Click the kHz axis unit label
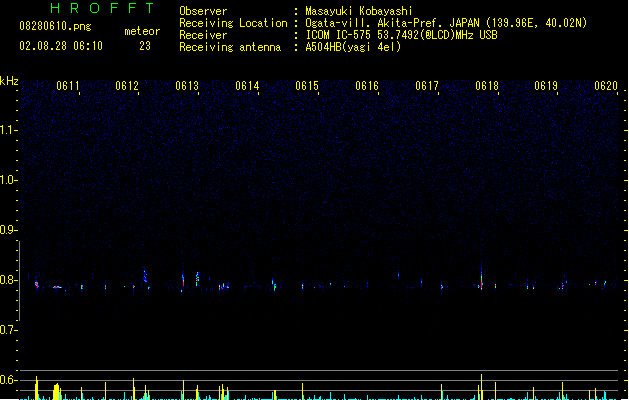Image resolution: width=629 pixels, height=400 pixels. coord(9,81)
